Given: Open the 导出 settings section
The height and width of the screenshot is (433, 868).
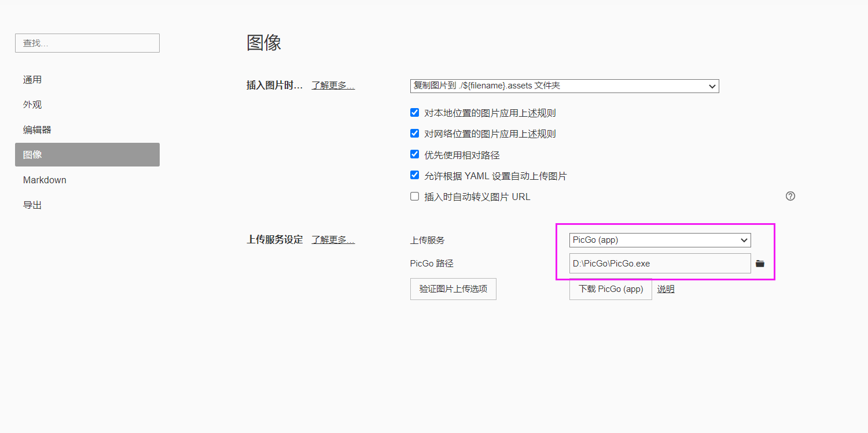Looking at the screenshot, I should tap(32, 204).
